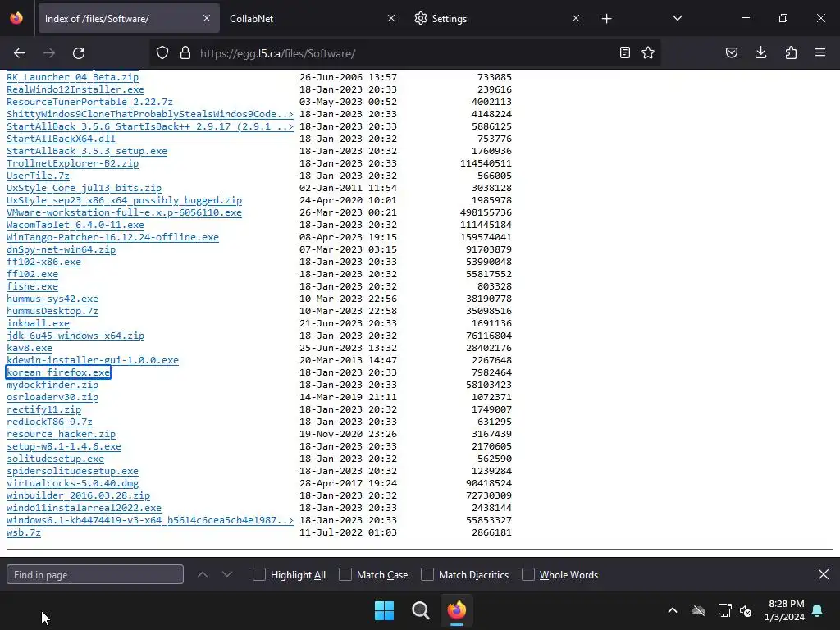Click the winbuilder_2016.03.28.zip link
Screen dimensions: 840x630
[78, 495]
